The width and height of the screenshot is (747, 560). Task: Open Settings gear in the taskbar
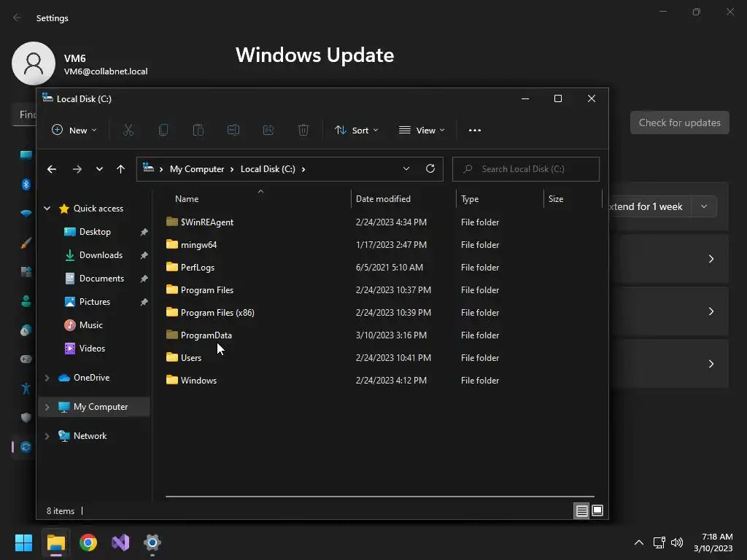coord(152,542)
